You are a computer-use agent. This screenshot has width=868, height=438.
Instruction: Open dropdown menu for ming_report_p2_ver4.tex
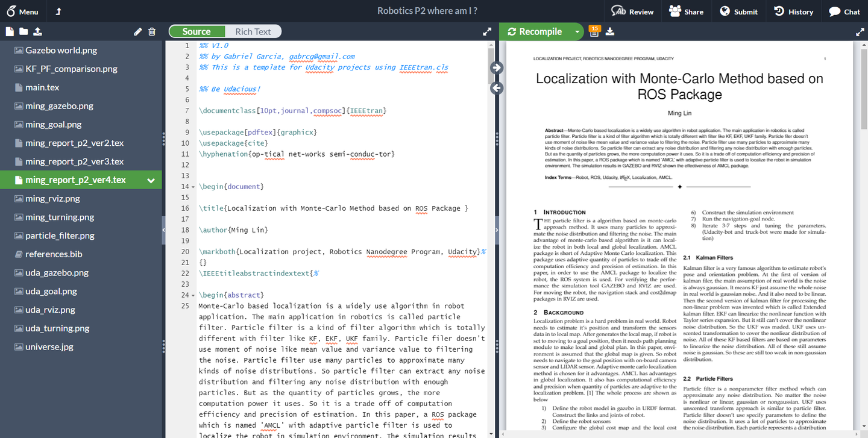pyautogui.click(x=151, y=180)
